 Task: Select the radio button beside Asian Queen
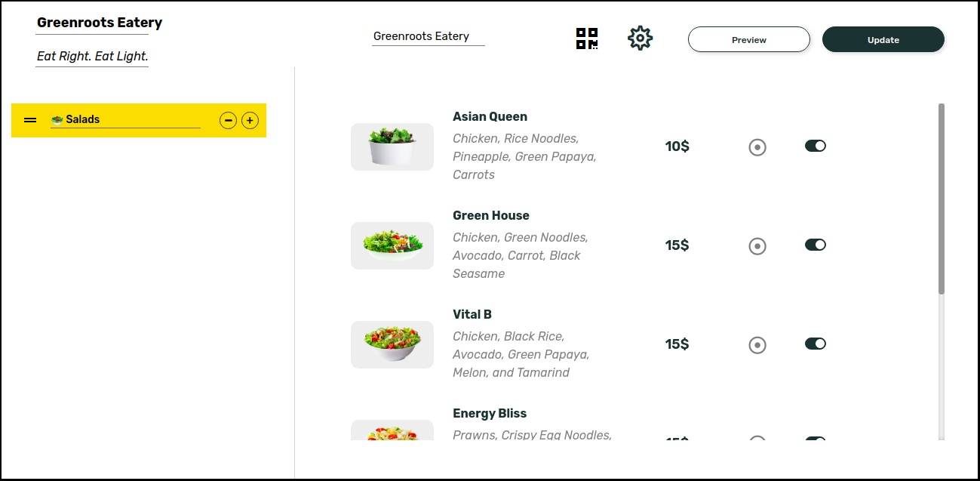(757, 147)
